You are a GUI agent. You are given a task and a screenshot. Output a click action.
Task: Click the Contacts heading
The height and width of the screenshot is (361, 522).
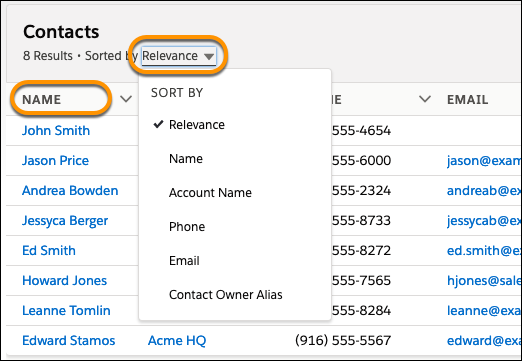pos(61,32)
